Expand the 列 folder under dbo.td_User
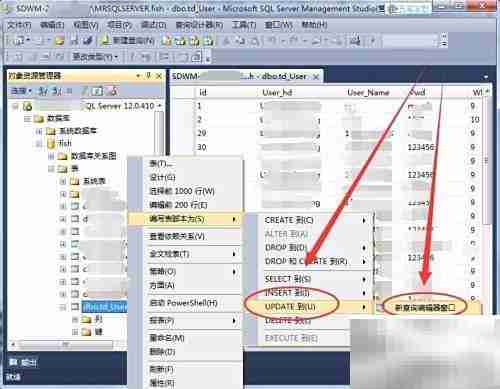This screenshot has height=389, width=500. [x=75, y=320]
